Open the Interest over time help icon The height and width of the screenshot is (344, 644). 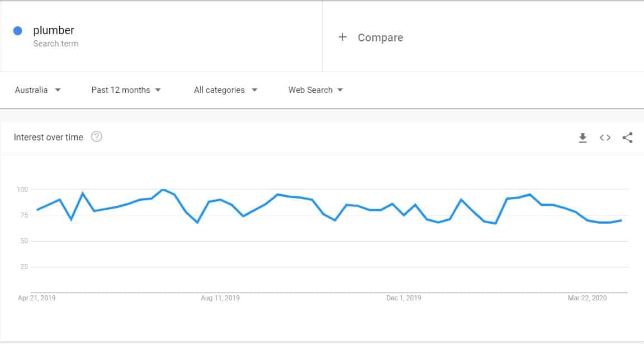pyautogui.click(x=96, y=137)
